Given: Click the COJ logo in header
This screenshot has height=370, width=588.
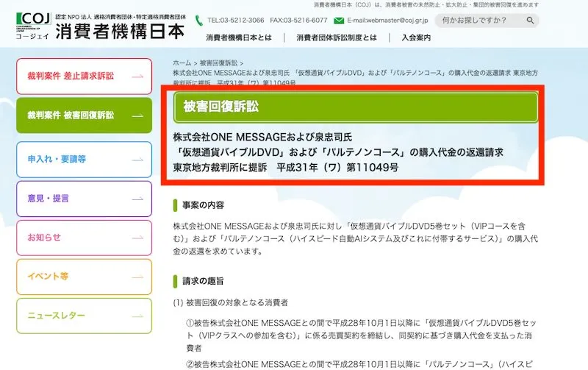Looking at the screenshot, I should pos(33,26).
